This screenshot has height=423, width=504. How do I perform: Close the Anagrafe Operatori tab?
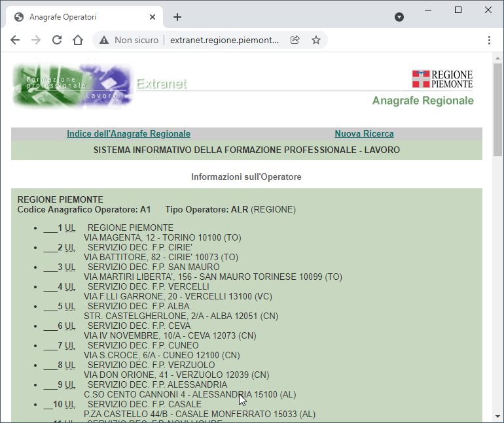coord(153,17)
